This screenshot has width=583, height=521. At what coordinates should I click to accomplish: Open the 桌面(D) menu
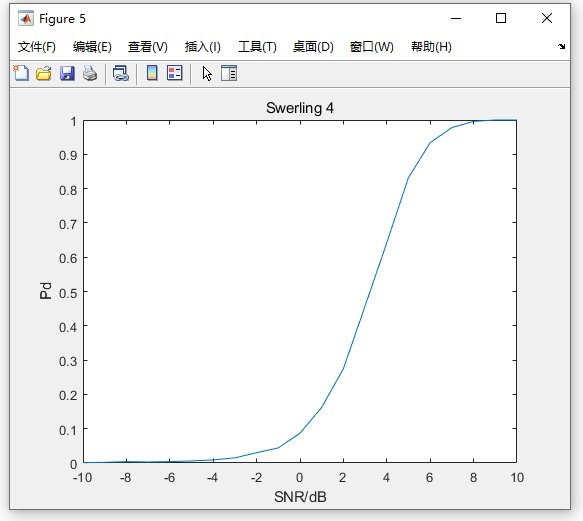tap(313, 47)
